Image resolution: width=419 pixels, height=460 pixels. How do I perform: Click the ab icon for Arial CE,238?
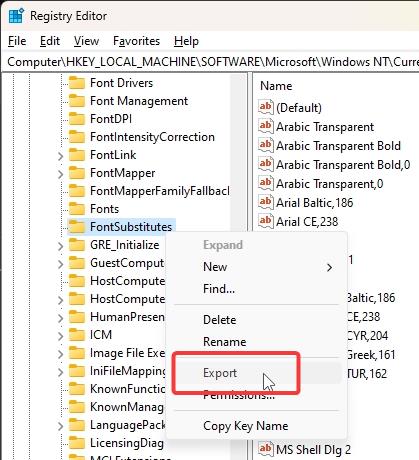tap(266, 221)
